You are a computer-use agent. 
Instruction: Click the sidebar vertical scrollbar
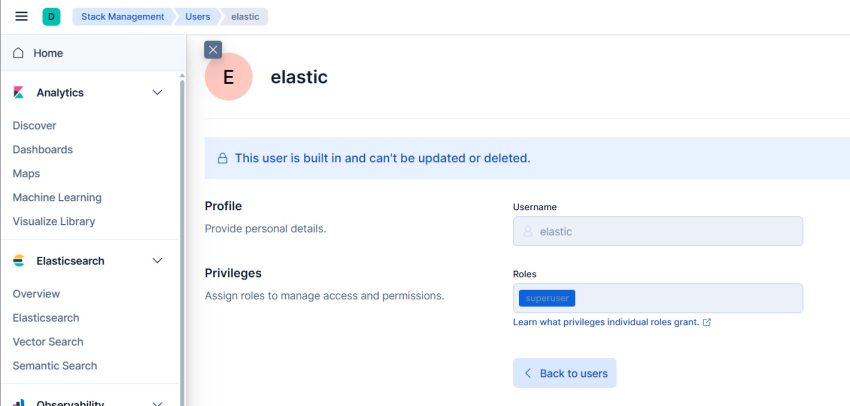[182, 239]
